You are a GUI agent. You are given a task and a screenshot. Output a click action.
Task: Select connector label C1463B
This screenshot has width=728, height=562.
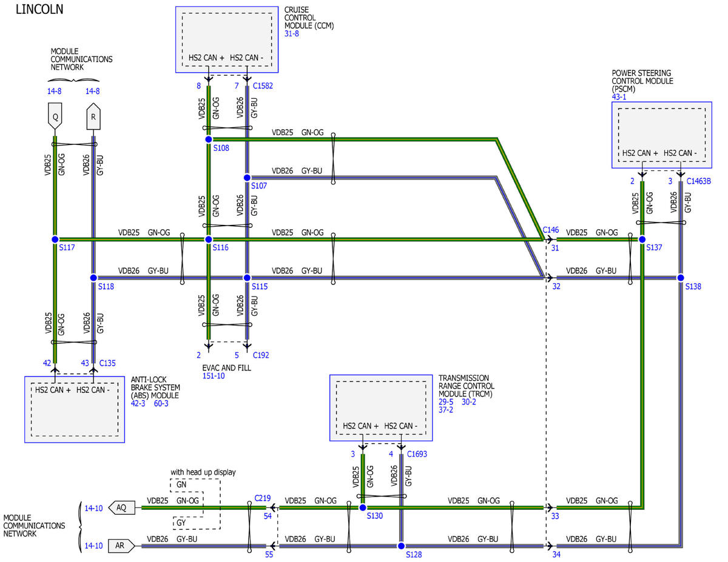pos(699,181)
